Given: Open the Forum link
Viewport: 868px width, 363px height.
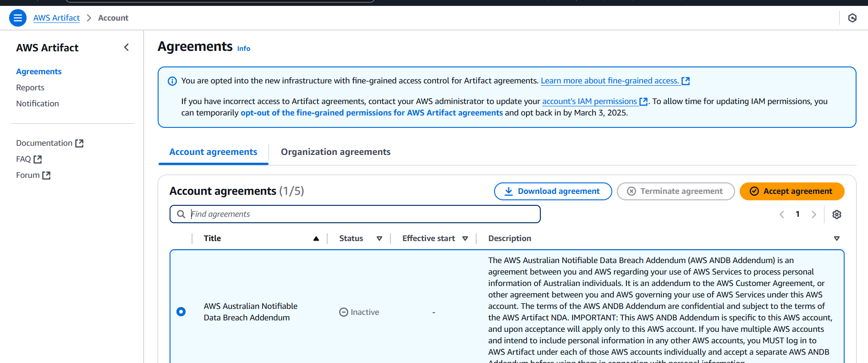Looking at the screenshot, I should [28, 175].
